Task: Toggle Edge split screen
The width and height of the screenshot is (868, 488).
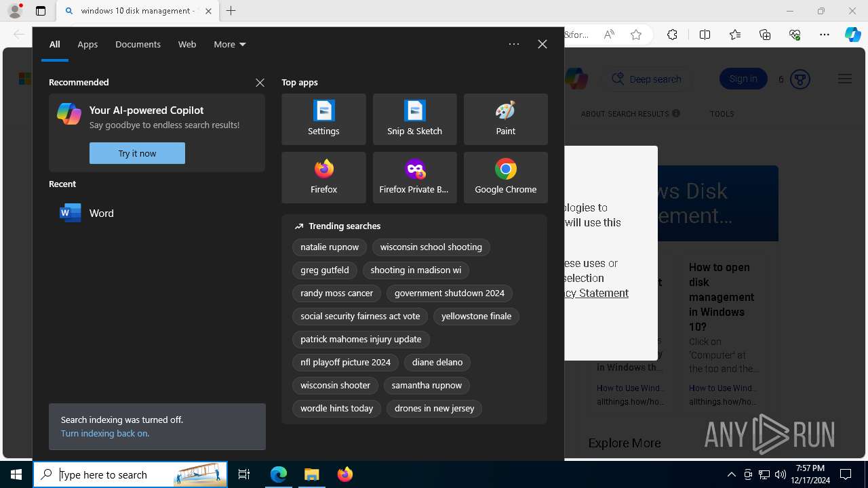Action: (705, 35)
